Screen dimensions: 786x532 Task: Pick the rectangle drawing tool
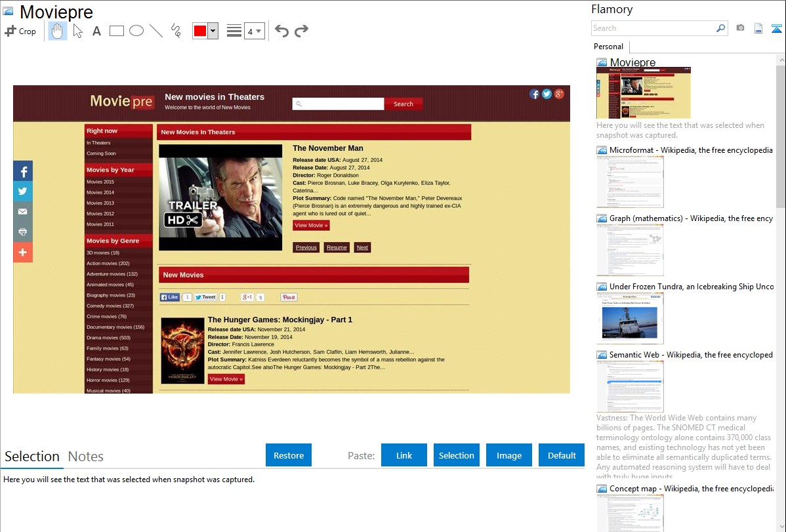[x=116, y=31]
